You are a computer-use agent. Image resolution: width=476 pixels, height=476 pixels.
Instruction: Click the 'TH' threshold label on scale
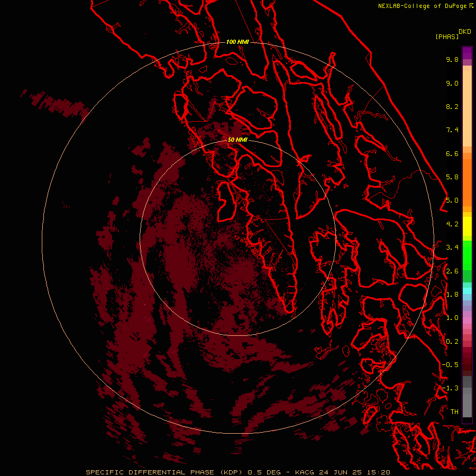(454, 412)
